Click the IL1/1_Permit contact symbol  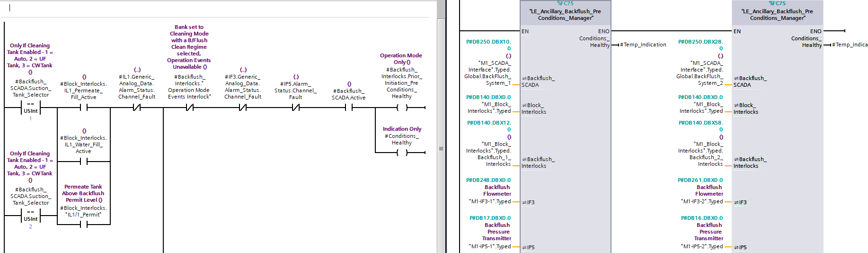[x=84, y=225]
